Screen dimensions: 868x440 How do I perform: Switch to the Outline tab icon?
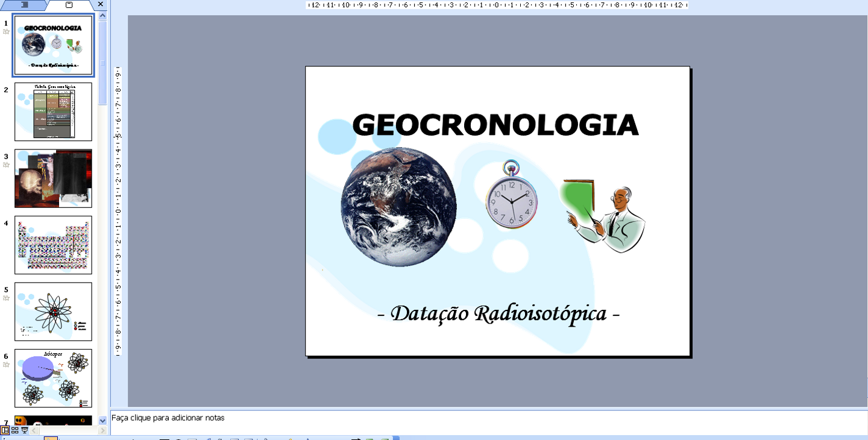tap(25, 5)
